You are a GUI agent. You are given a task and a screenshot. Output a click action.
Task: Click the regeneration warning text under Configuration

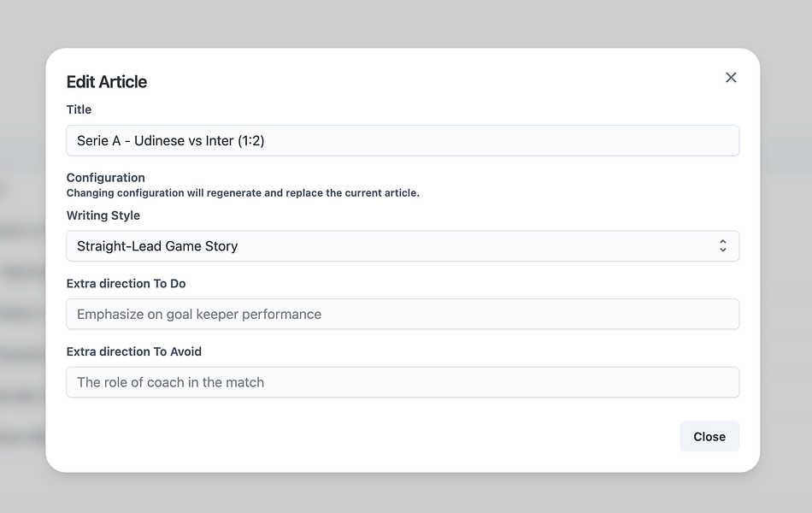243,193
